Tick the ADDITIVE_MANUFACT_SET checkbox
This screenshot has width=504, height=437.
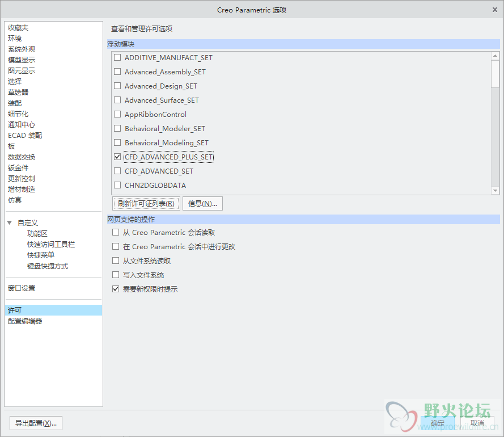[x=117, y=57]
